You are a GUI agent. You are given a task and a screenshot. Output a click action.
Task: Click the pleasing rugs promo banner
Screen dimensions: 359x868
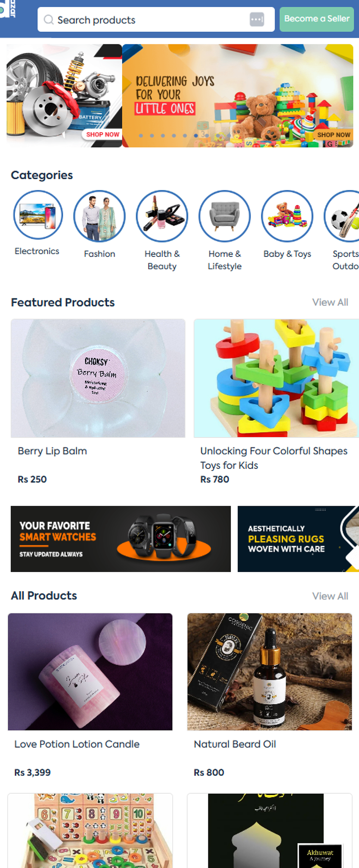pos(298,539)
